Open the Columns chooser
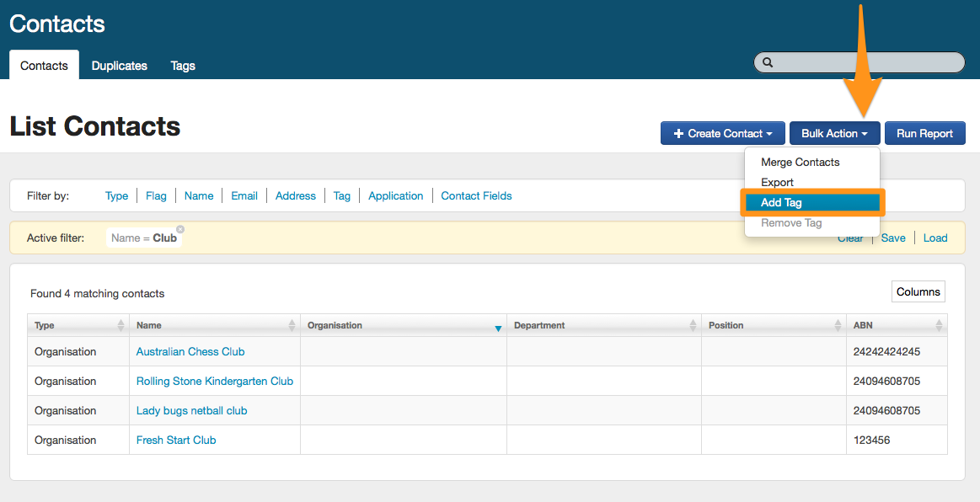 (x=918, y=291)
